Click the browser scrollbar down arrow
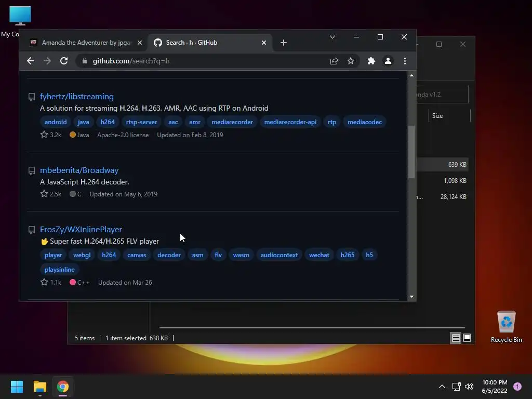The width and height of the screenshot is (532, 399). (411, 297)
